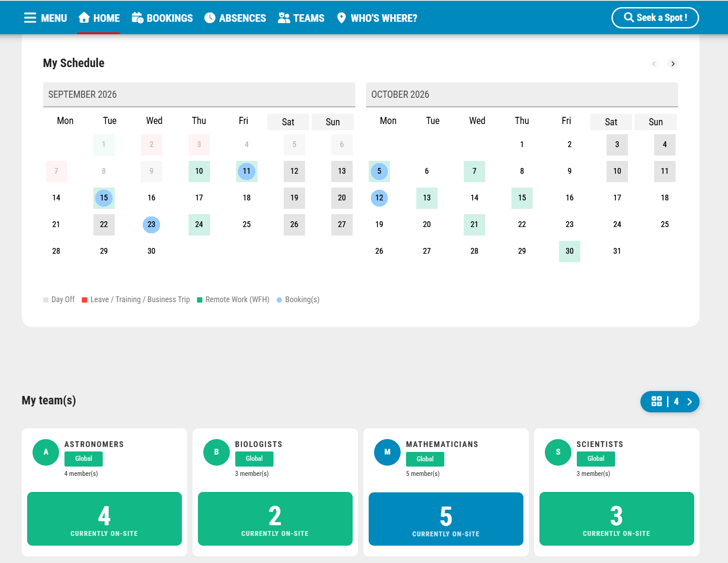Viewport: 728px width, 563px height.
Task: Click the Scientists team avatar S
Action: 558,452
